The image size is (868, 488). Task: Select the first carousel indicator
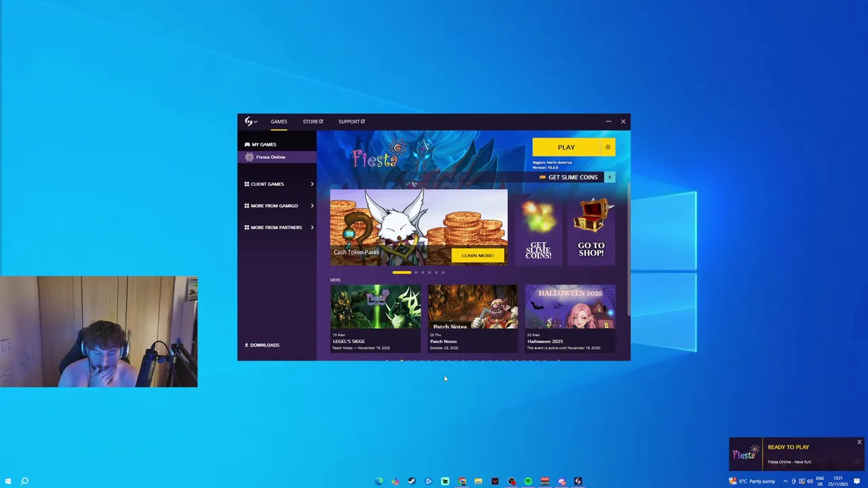(x=401, y=272)
